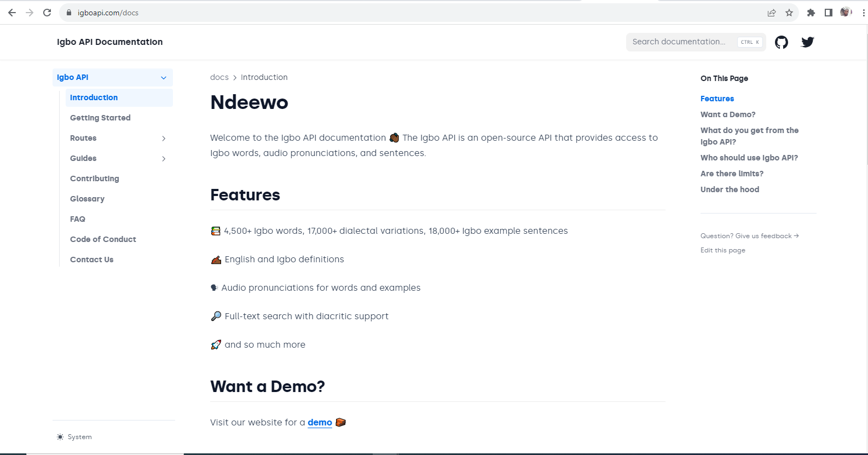Bookmark this page with star icon
Image resolution: width=868 pixels, height=455 pixels.
789,13
